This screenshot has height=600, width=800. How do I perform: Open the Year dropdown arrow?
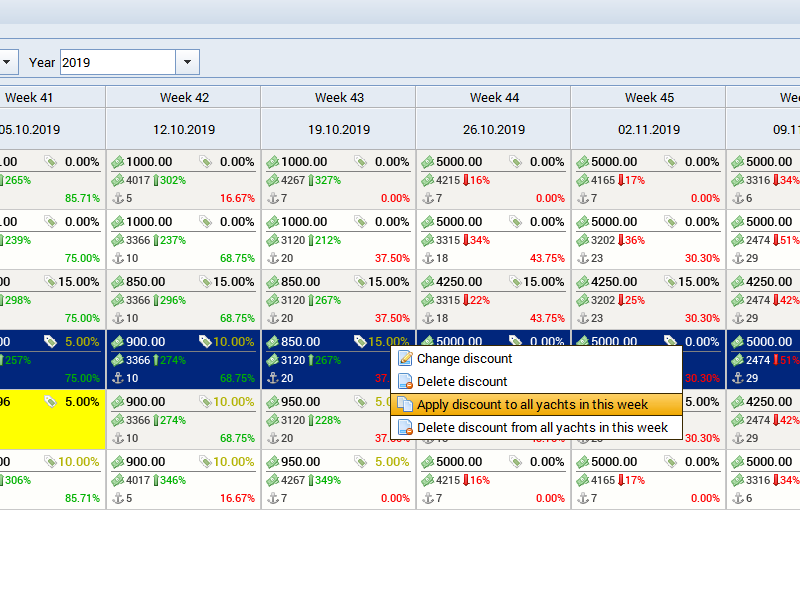click(x=187, y=62)
